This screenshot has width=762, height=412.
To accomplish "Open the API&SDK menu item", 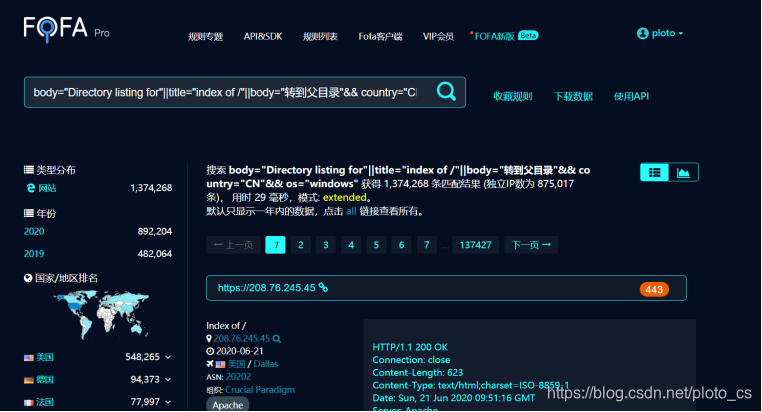I will [x=263, y=36].
